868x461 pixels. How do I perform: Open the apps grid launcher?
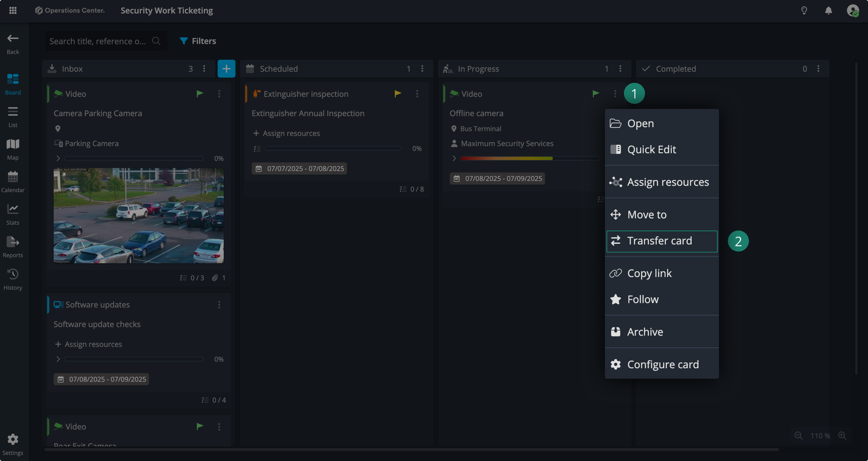pos(13,10)
